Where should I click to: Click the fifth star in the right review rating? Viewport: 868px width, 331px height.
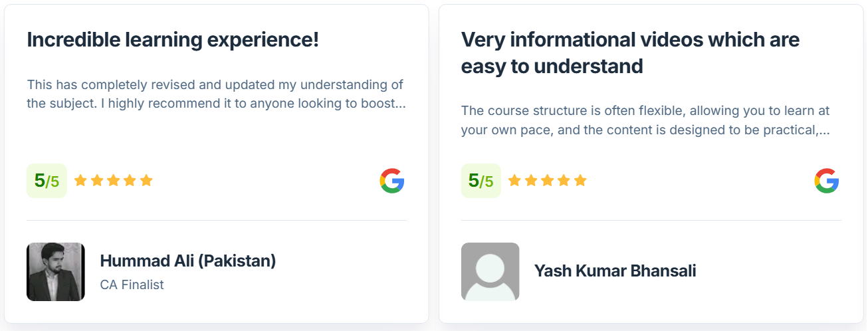(x=580, y=180)
